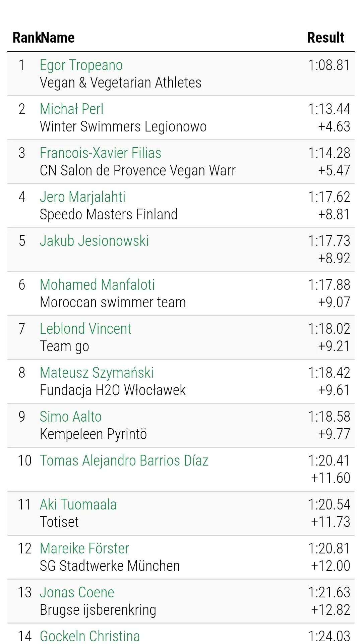Select Jero Marjalahti from the results
Viewport: 362px width, 644px height.
pos(82,197)
